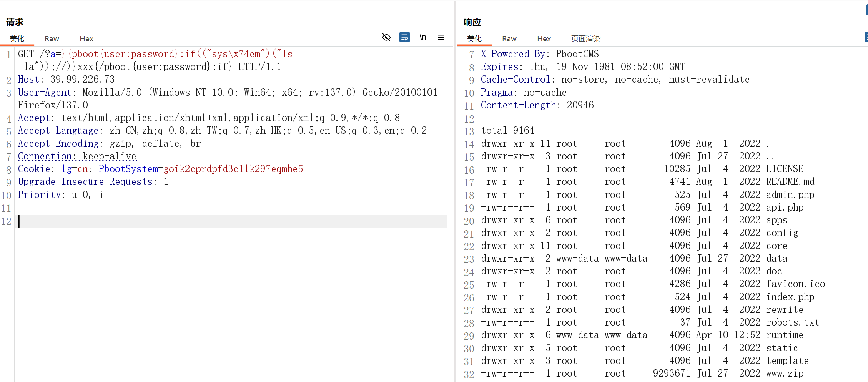Click the Expires response header line
The height and width of the screenshot is (382, 868).
pyautogui.click(x=583, y=67)
